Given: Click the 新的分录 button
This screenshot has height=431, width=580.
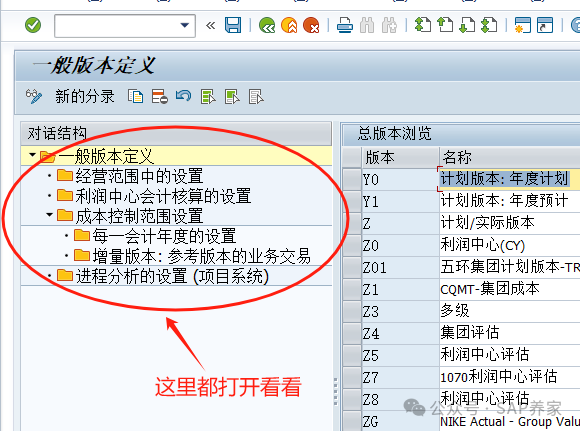Looking at the screenshot, I should click(85, 97).
